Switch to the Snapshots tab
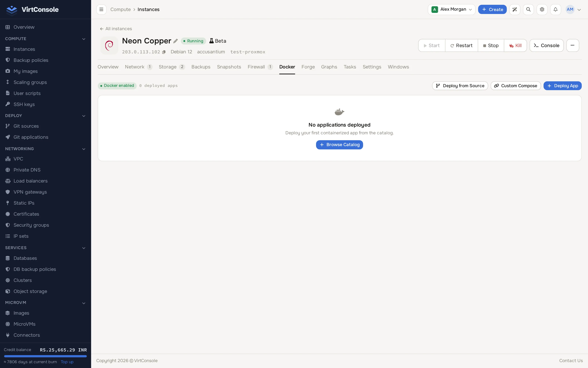The width and height of the screenshot is (588, 368). tap(229, 67)
